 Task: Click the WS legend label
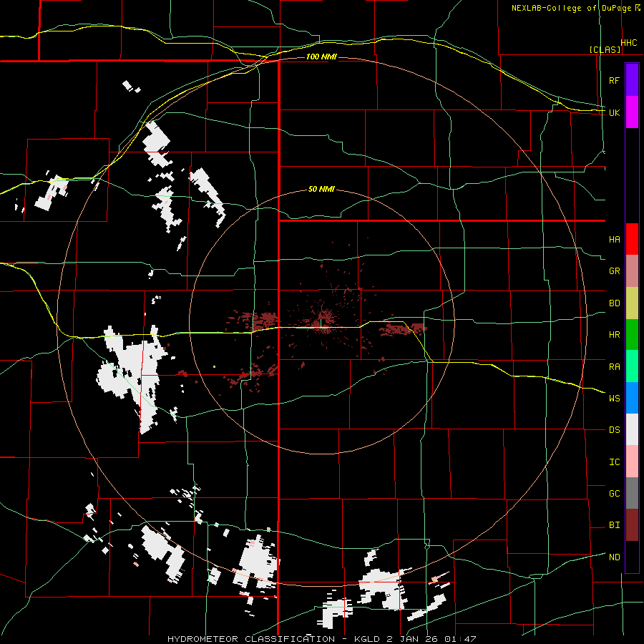(615, 398)
